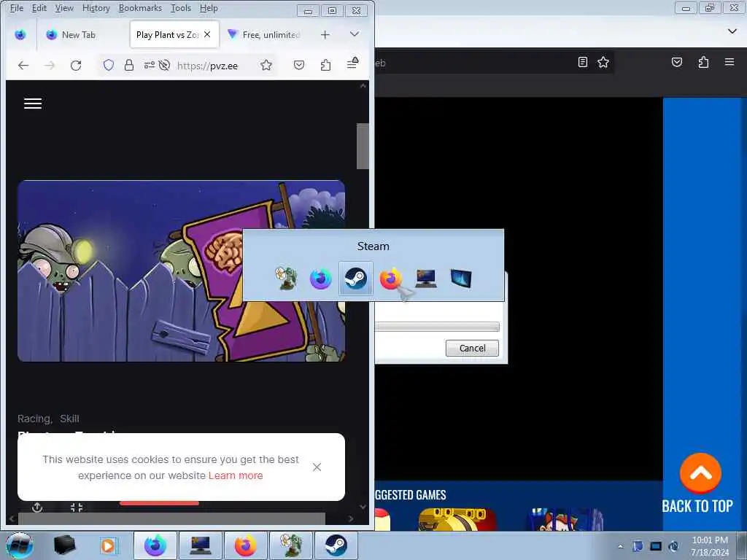747x560 pixels.
Task: Select Plants vs Zombies in the task switcher
Action: point(286,278)
